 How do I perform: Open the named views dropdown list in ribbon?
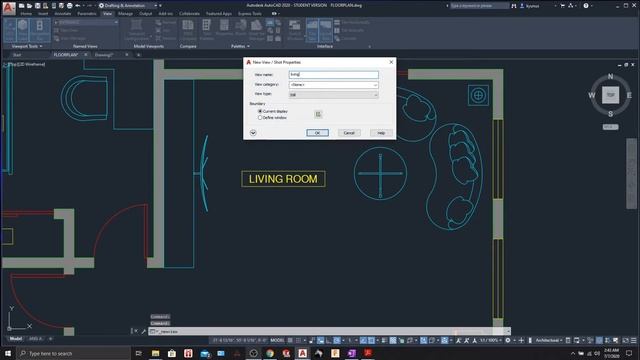pos(86,22)
